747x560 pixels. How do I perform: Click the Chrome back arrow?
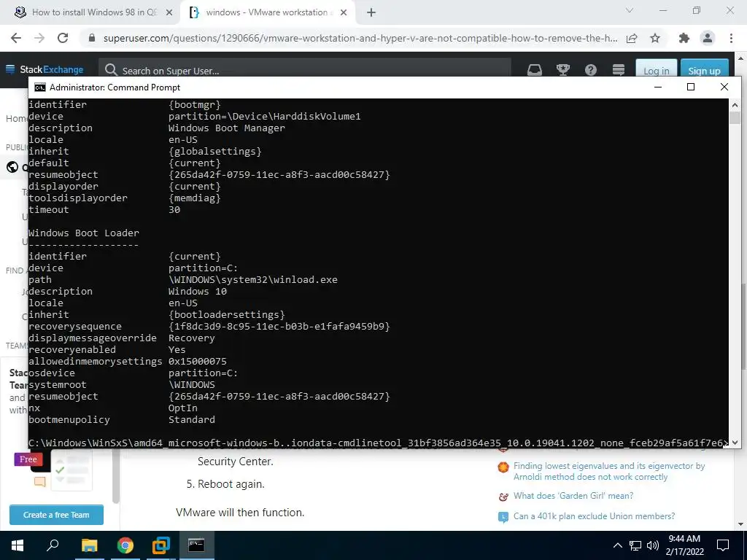16,38
